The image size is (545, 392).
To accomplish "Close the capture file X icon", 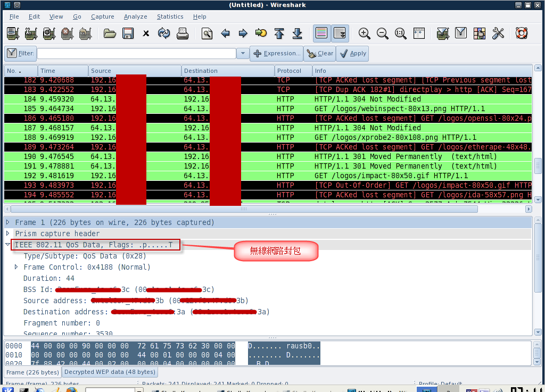I will (146, 34).
